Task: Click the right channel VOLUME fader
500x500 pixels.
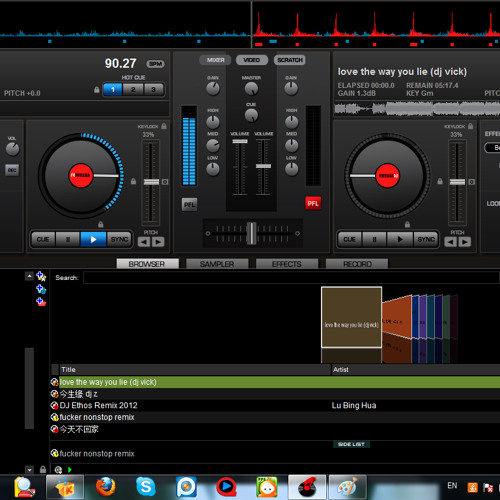Action: (x=263, y=166)
